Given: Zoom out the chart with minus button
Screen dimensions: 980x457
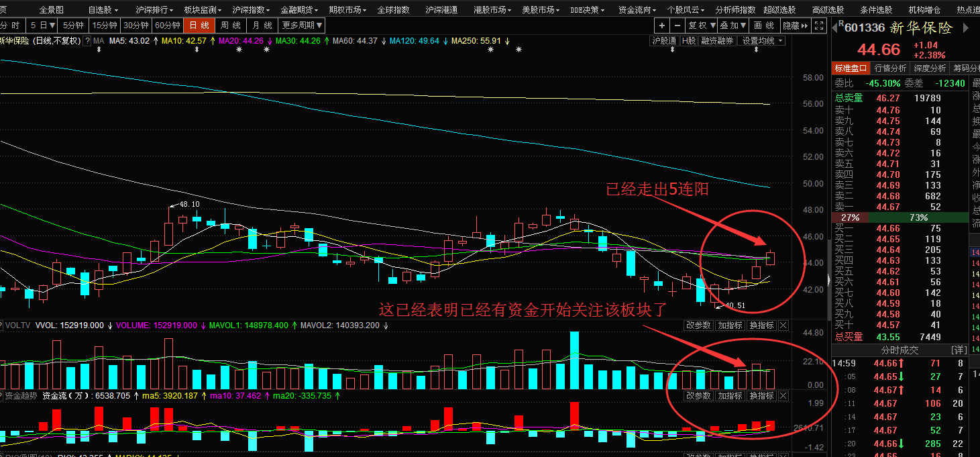Looking at the screenshot, I should (677, 26).
